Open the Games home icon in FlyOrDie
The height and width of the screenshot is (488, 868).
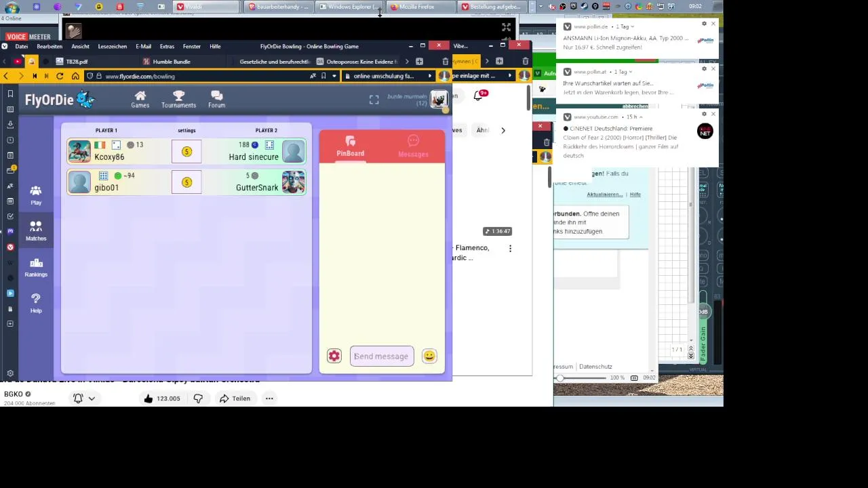(x=140, y=99)
